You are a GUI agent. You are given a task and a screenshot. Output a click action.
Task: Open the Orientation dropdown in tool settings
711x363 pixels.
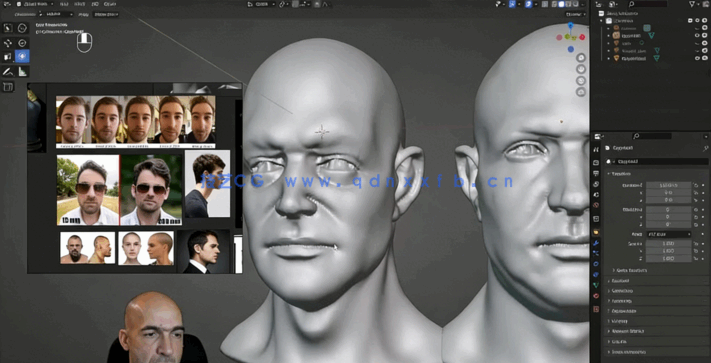click(x=55, y=15)
